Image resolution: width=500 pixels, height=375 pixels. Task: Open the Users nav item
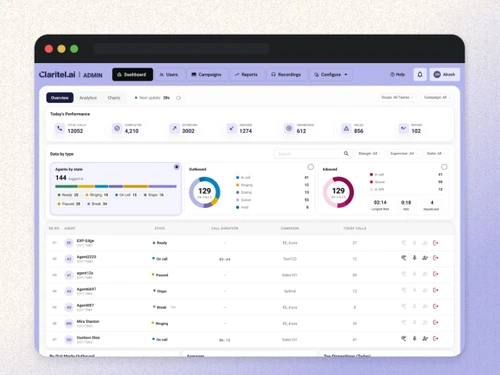(169, 74)
